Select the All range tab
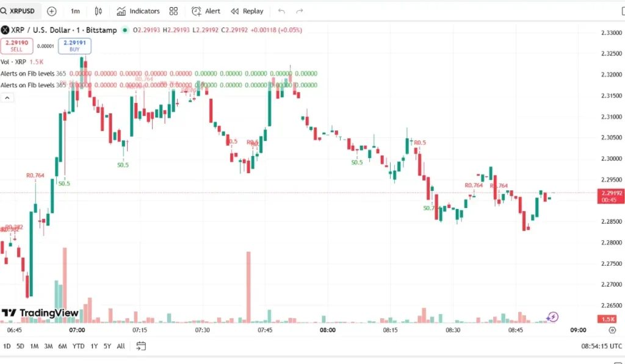Screen dimensions: 625x364 120,346
